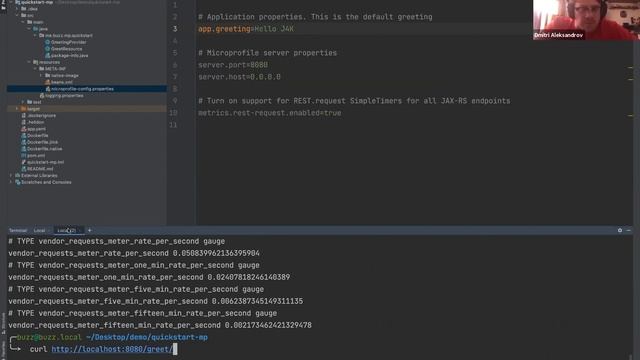Open pom.xml in project tree

click(36, 156)
